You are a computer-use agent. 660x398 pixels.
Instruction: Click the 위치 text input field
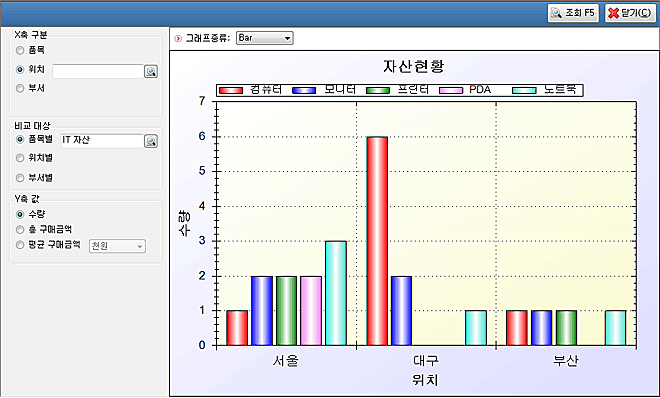[x=98, y=71]
